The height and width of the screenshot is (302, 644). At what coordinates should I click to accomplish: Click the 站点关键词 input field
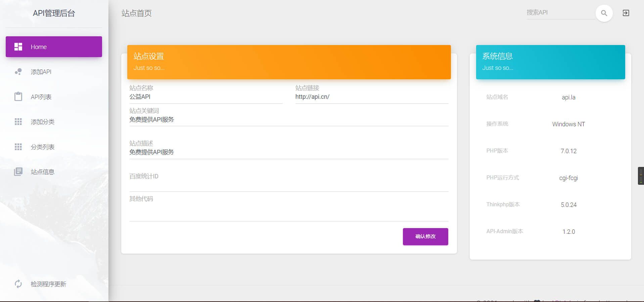click(x=288, y=120)
